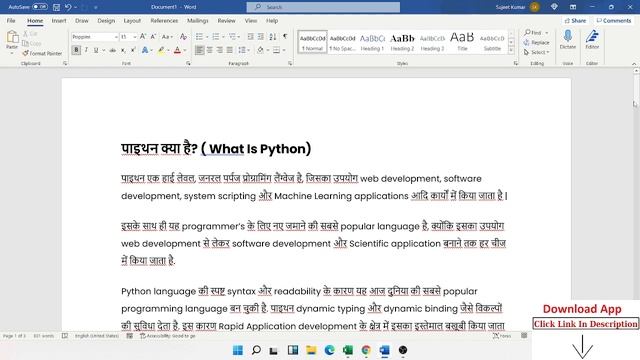
Task: Undo the last action in title bar
Action: click(x=68, y=7)
